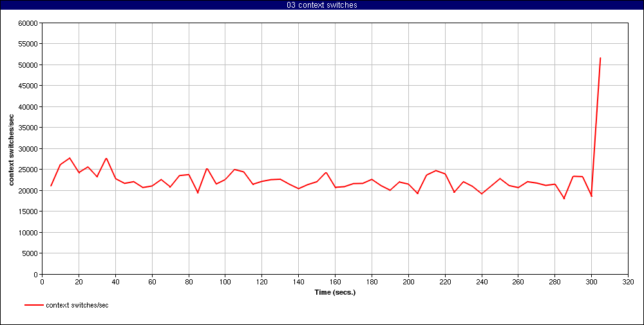Click the x-axis tick label 120
This screenshot has height=325, width=644.
261,282
